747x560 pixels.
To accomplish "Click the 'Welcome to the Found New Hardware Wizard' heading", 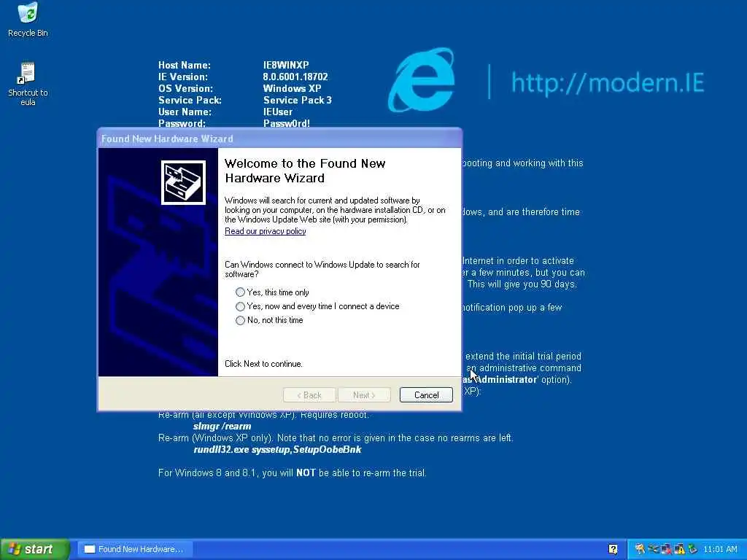I will (305, 171).
